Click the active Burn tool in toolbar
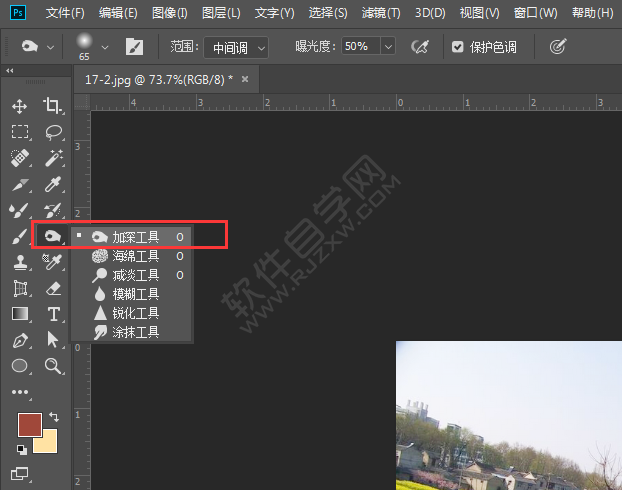The height and width of the screenshot is (490, 622). pos(52,236)
